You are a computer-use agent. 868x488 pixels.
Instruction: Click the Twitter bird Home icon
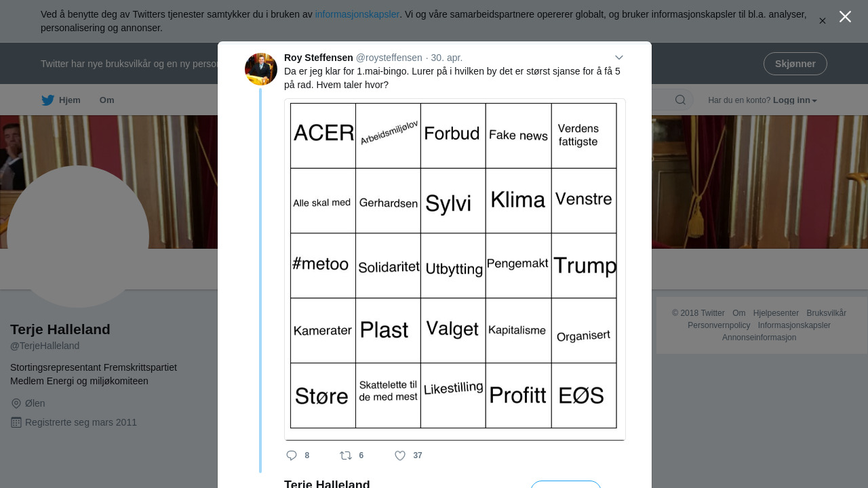pyautogui.click(x=47, y=100)
